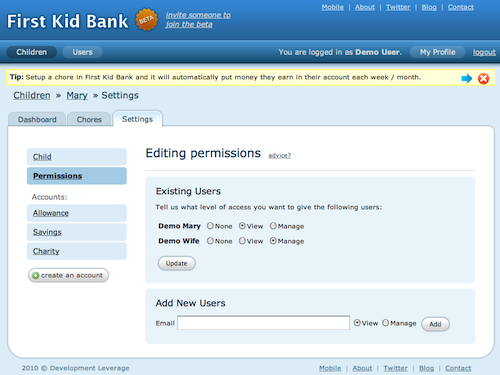Viewport: 500px width, 375px height.
Task: Click the orange BETA badge
Action: click(146, 20)
